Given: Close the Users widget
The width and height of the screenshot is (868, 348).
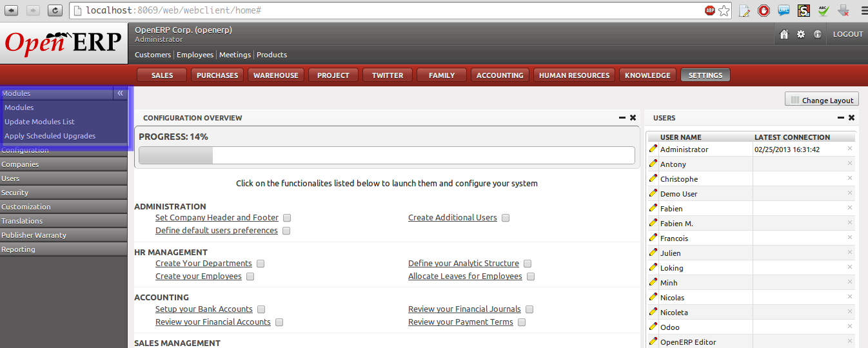Looking at the screenshot, I should [851, 118].
